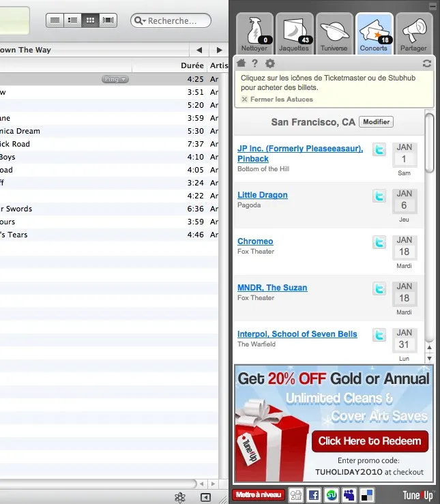Viewport: 440px width, 504px height.
Task: Select the track lasting 5:30
Action: pos(109,131)
